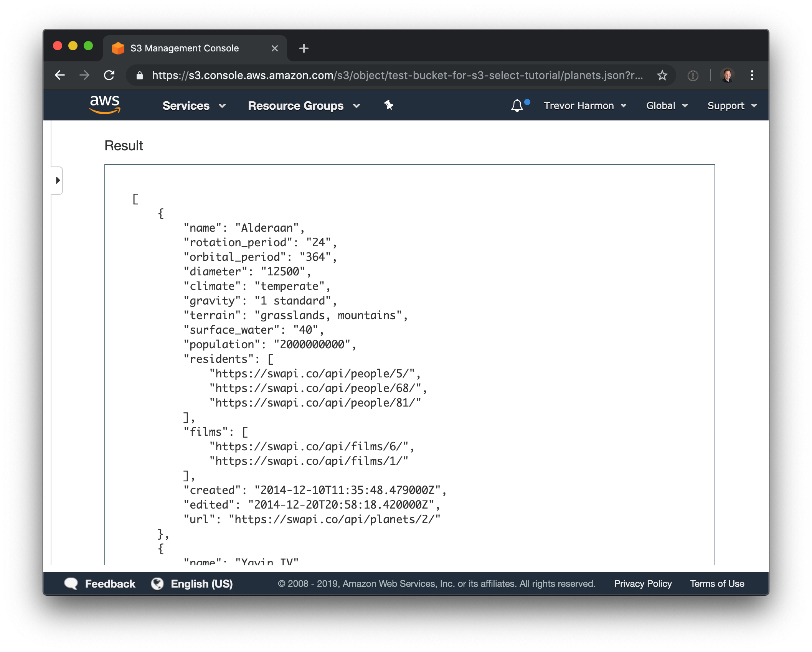Click the site info icon beside bookmark star

pos(693,76)
